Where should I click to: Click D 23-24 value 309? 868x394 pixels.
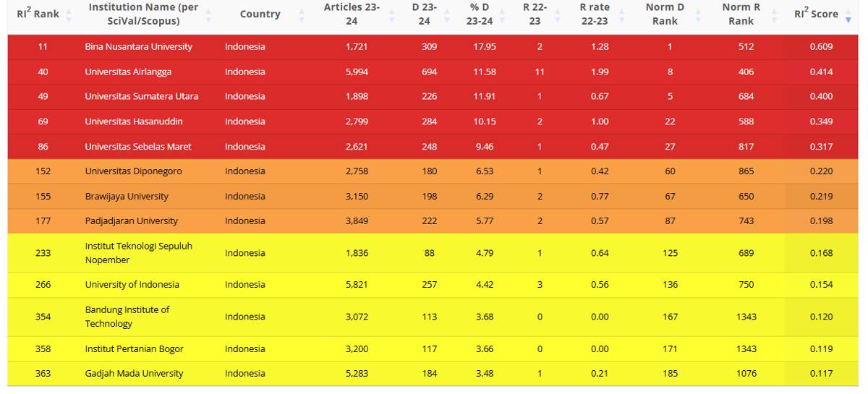tap(430, 46)
